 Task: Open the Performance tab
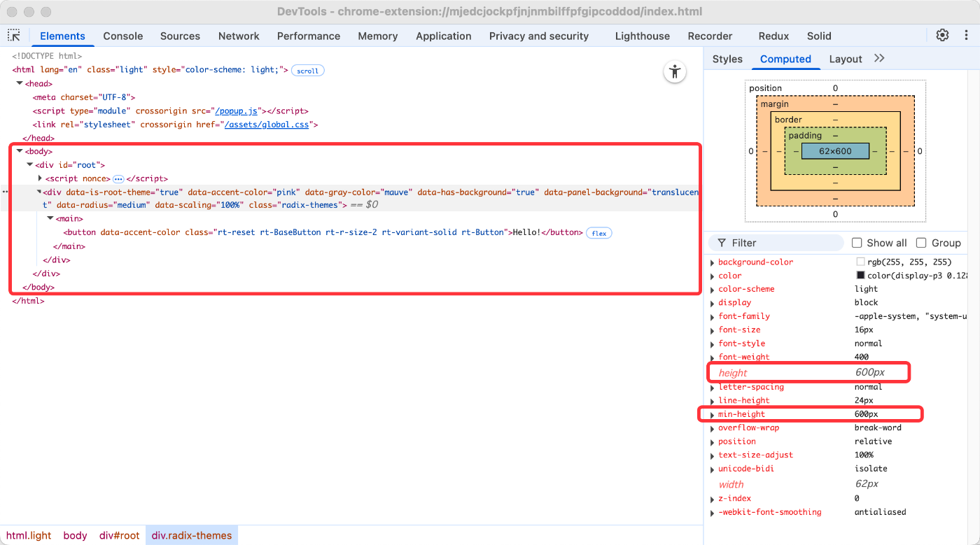coord(309,36)
